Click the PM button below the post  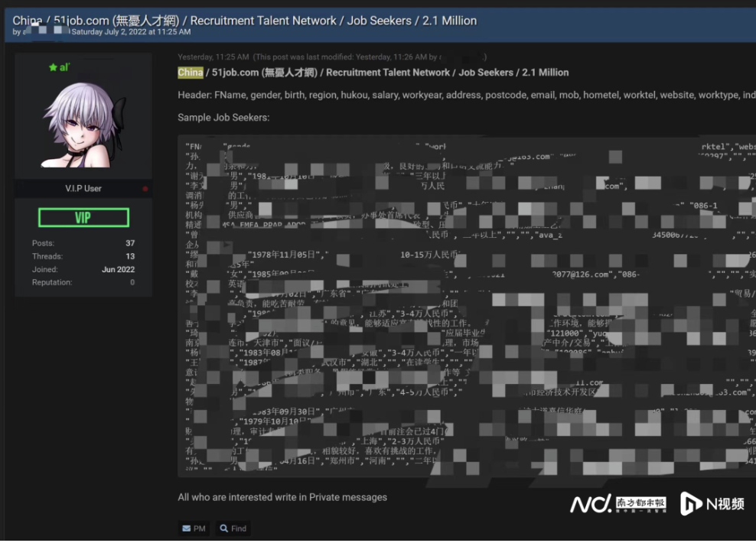194,528
